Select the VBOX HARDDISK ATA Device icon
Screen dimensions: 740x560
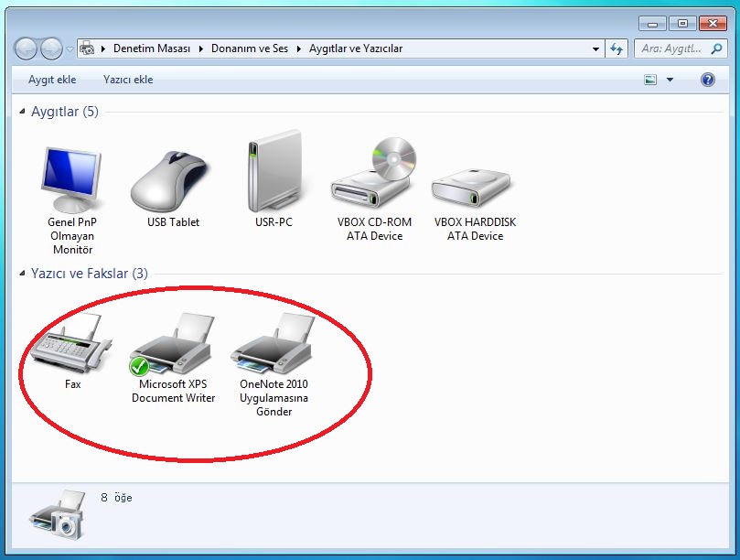(471, 187)
